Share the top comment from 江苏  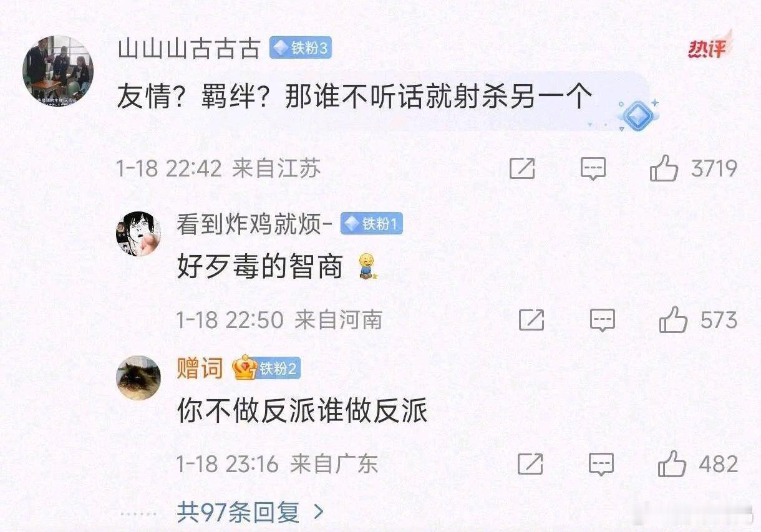[x=522, y=168]
